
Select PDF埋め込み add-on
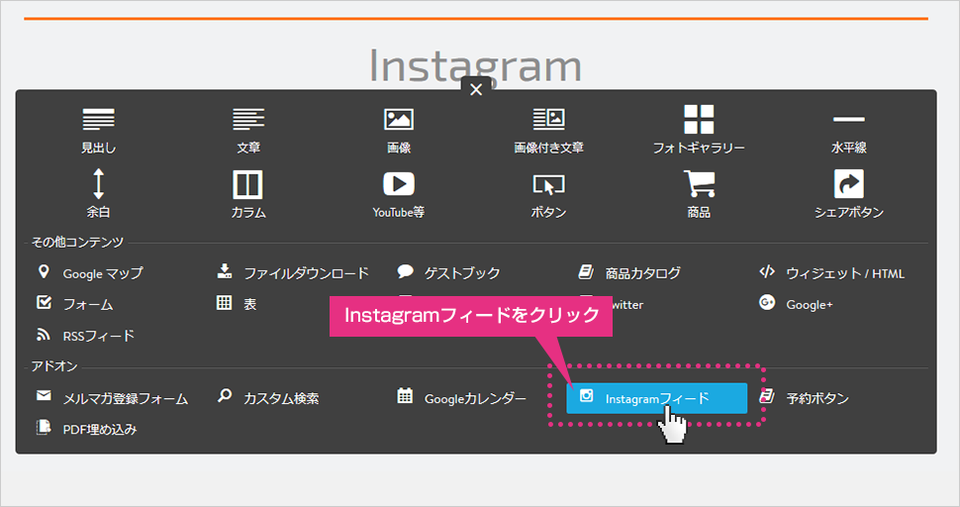(86, 429)
